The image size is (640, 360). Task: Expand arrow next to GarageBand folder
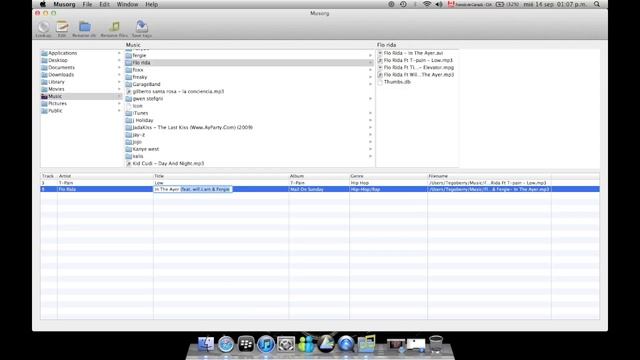(371, 84)
